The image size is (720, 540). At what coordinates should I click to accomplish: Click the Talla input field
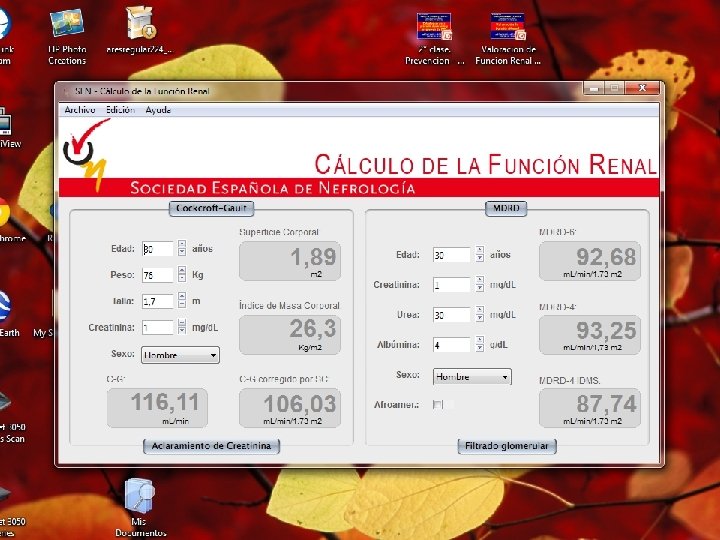point(158,301)
